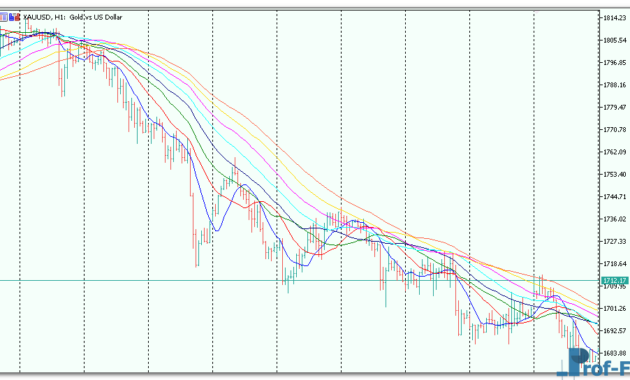Click the 1753.40 price scale label
This screenshot has height=380, width=630.
pyautogui.click(x=615, y=174)
